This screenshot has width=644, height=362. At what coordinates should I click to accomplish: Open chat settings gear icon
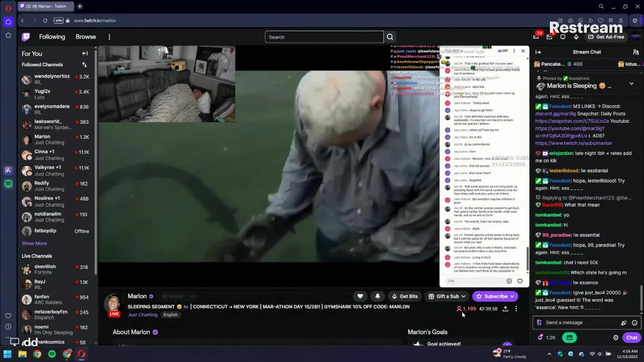(615, 338)
